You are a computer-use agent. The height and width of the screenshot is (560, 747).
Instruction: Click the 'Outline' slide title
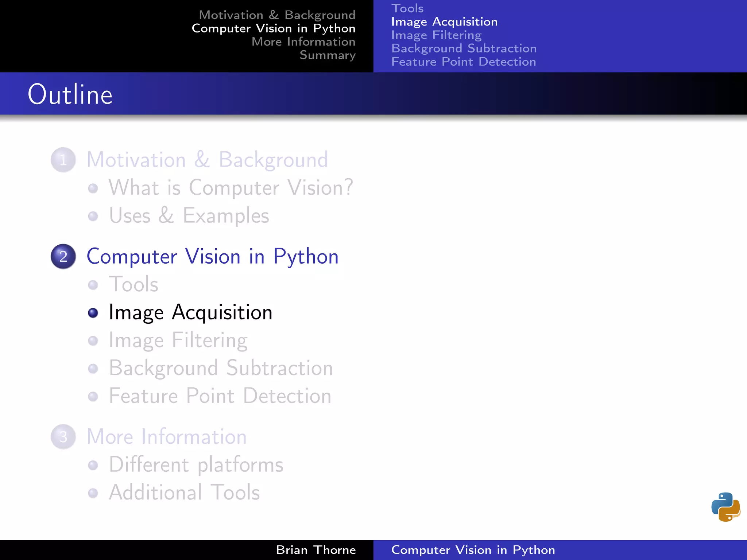pos(70,94)
